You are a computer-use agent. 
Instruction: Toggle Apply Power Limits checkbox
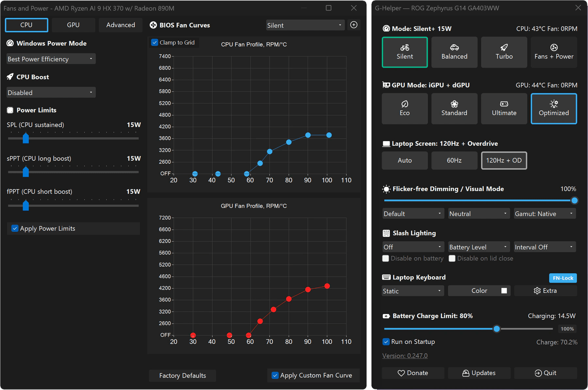pos(15,228)
